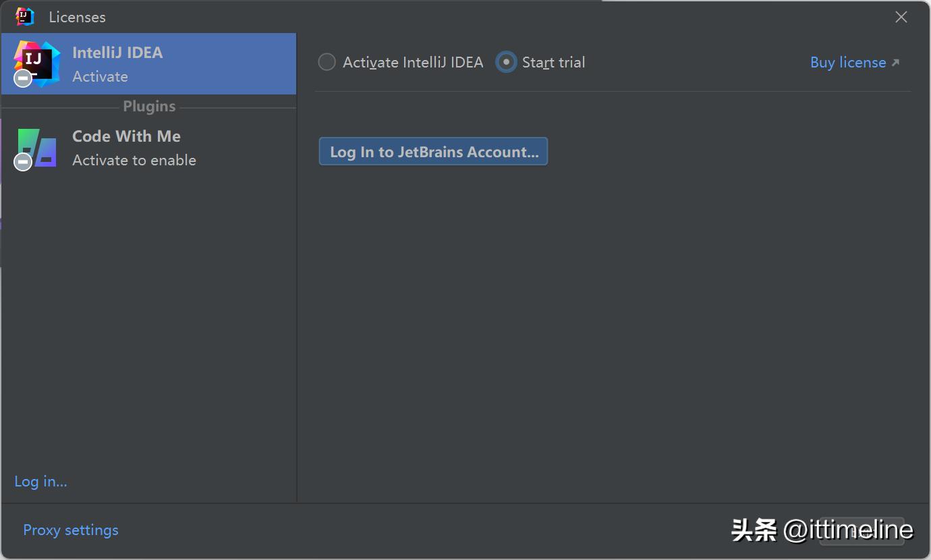Click the minus badge on Code With Me icon
Viewport: 931px width, 560px height.
pyautogui.click(x=23, y=162)
